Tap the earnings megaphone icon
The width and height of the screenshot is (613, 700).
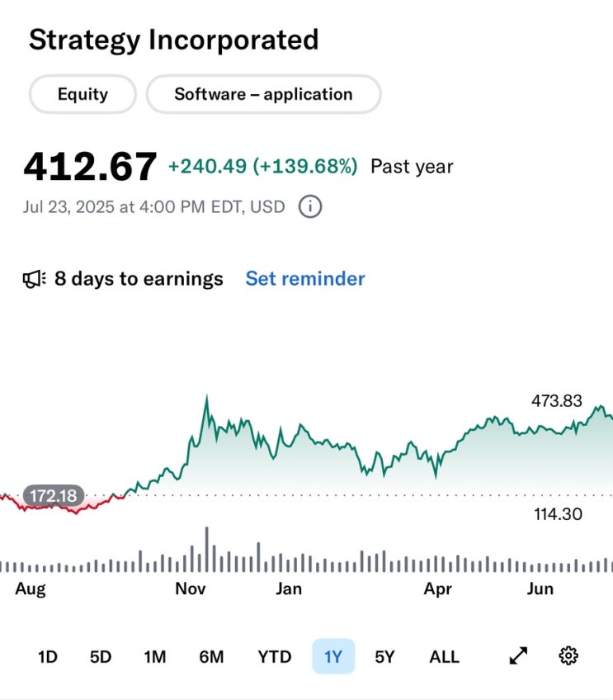[x=35, y=279]
